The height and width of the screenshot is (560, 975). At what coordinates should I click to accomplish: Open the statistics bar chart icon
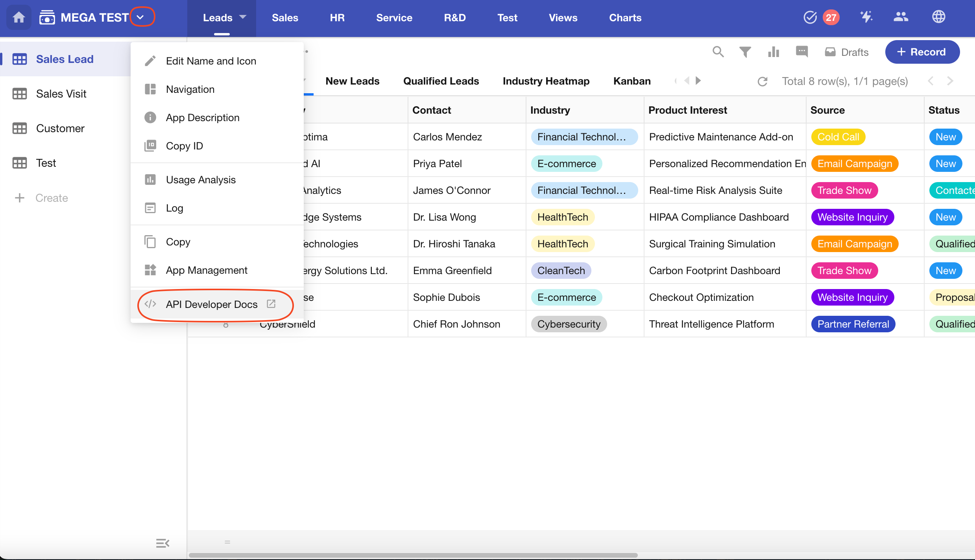773,52
